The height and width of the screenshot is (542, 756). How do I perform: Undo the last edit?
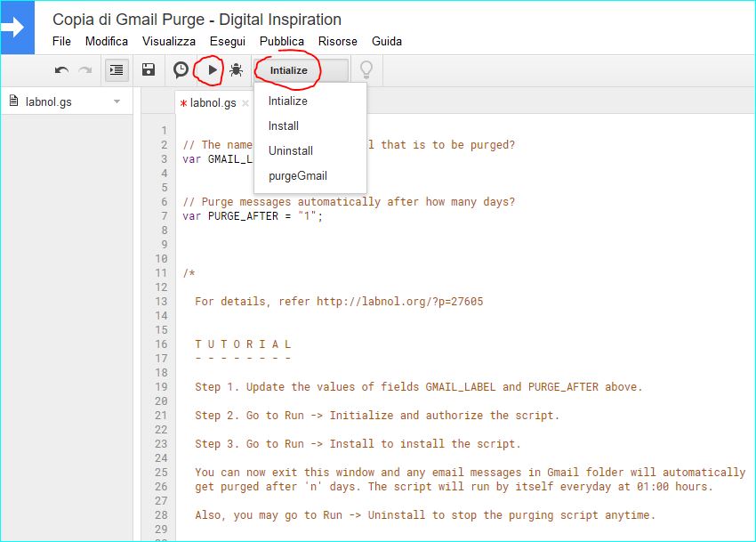pyautogui.click(x=61, y=70)
